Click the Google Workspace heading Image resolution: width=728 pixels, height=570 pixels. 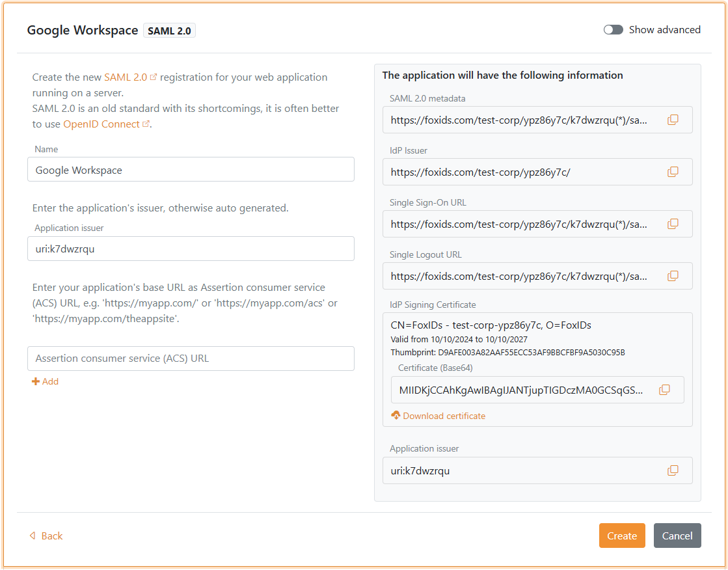(82, 30)
